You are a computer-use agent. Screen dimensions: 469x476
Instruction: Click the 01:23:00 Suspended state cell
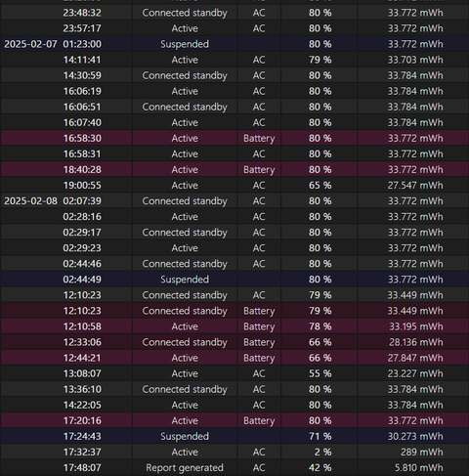coord(185,44)
